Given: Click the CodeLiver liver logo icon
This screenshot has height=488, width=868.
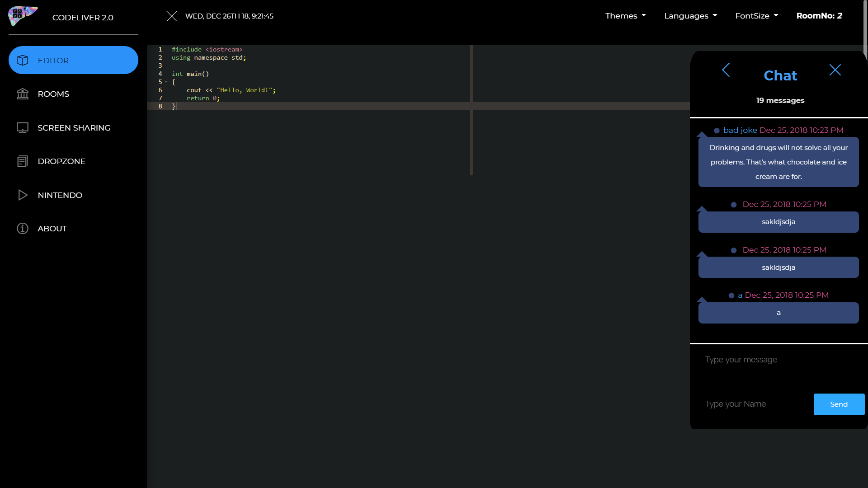Looking at the screenshot, I should coord(22,16).
